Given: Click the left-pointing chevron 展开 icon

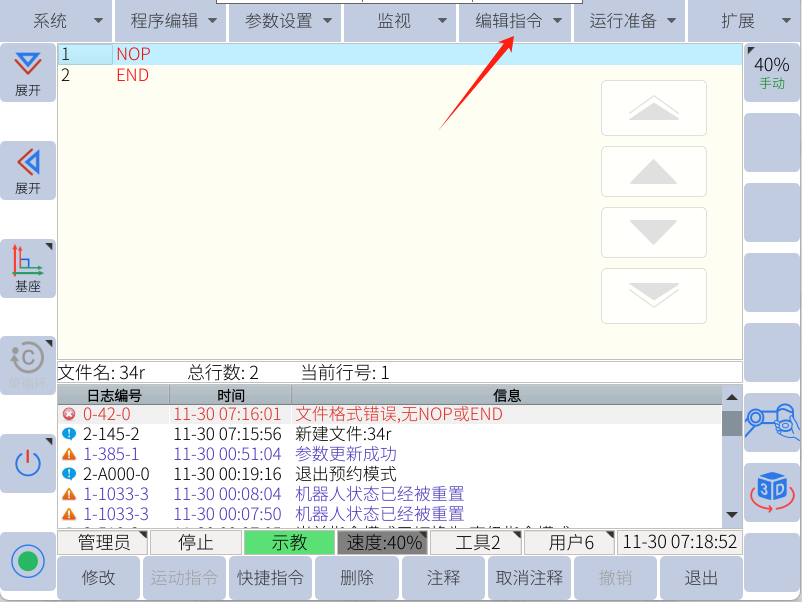Looking at the screenshot, I should pos(28,169).
